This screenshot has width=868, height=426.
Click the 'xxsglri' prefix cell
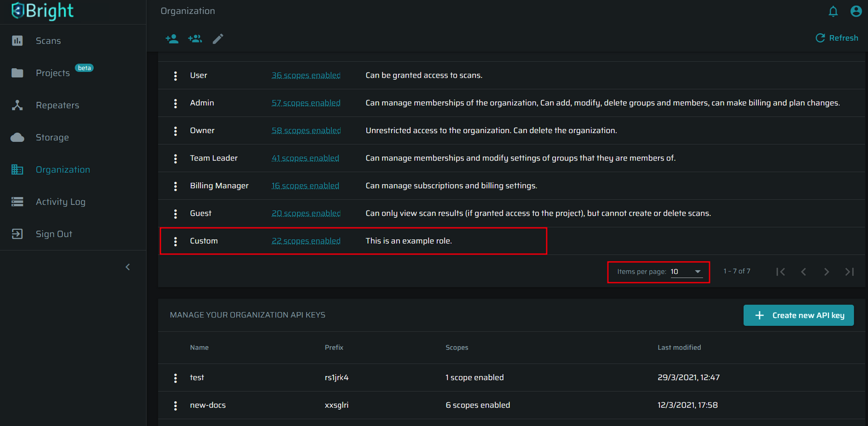point(337,405)
